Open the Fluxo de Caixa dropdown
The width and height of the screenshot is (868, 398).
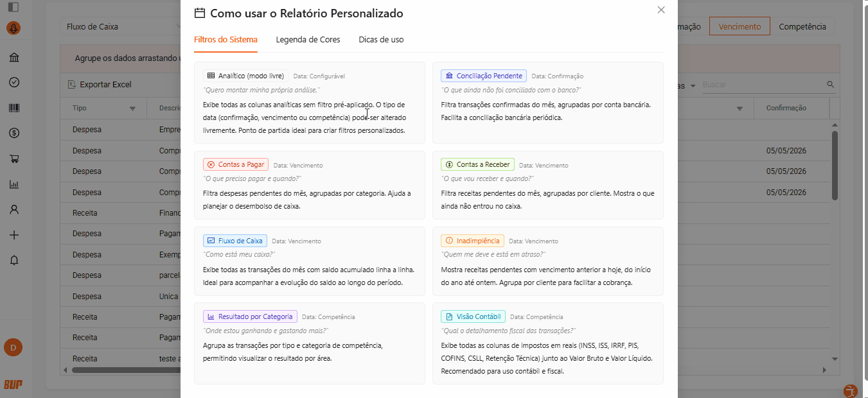(x=122, y=26)
